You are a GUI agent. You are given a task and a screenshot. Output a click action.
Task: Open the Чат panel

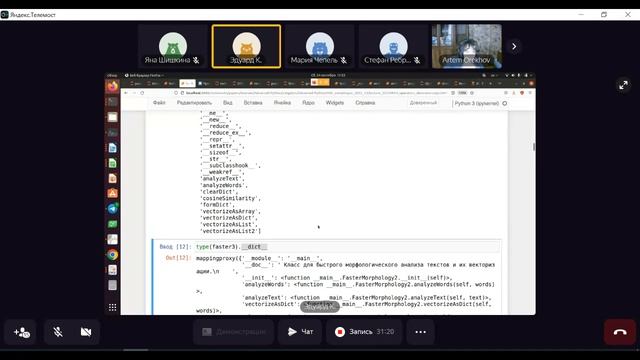click(300, 332)
